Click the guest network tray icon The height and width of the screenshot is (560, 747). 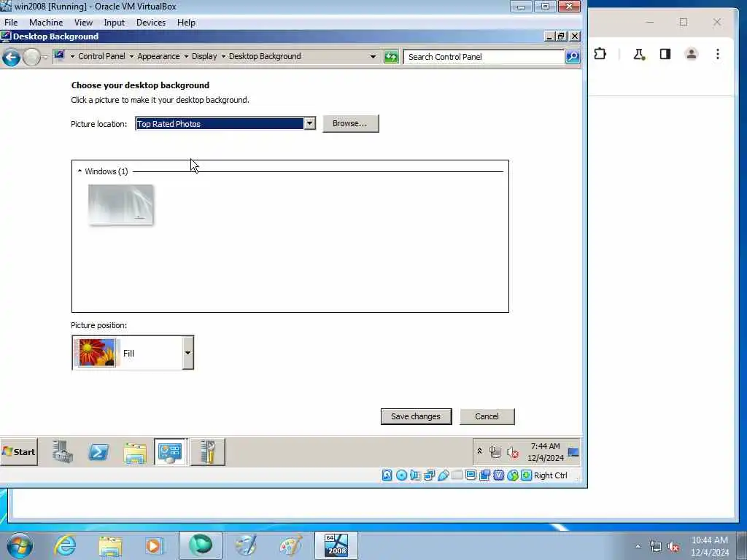coord(495,452)
